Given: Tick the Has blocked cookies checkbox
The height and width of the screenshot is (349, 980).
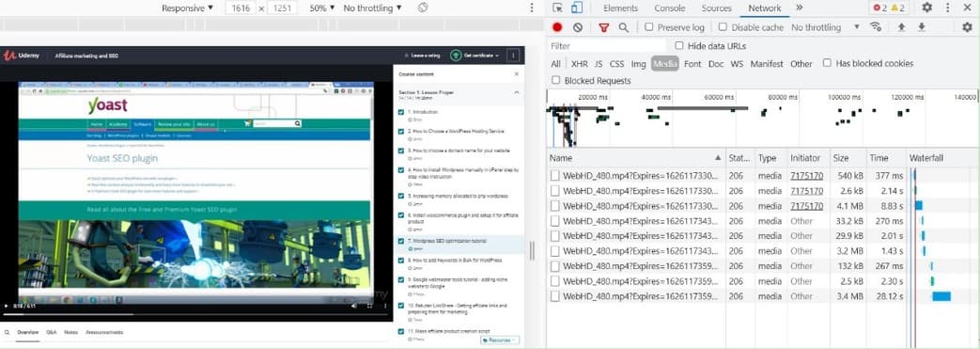Looking at the screenshot, I should point(827,63).
